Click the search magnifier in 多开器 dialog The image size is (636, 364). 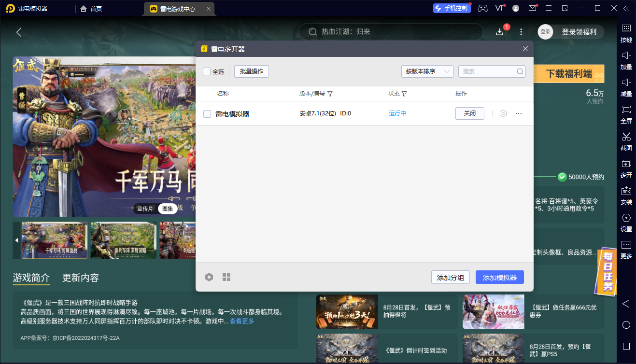click(x=520, y=71)
